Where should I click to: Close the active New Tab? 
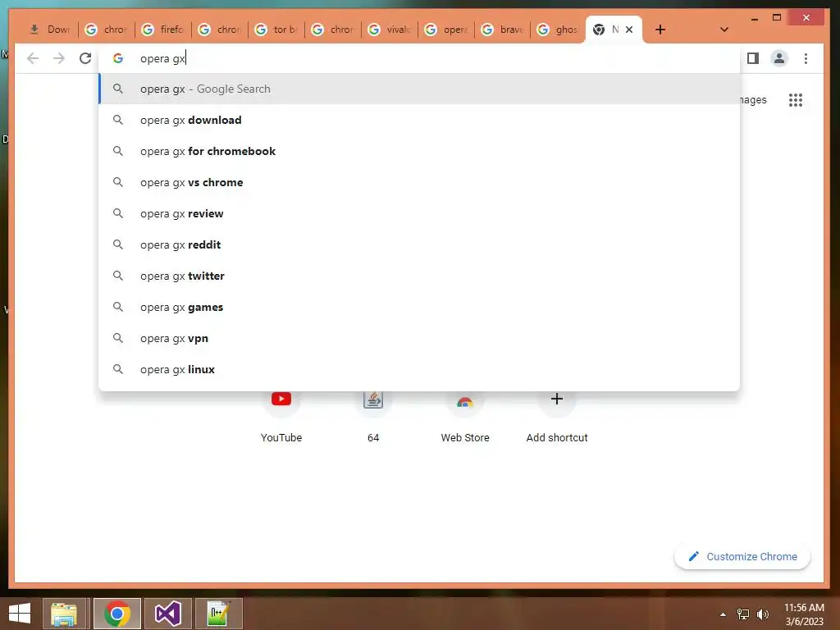(x=629, y=30)
